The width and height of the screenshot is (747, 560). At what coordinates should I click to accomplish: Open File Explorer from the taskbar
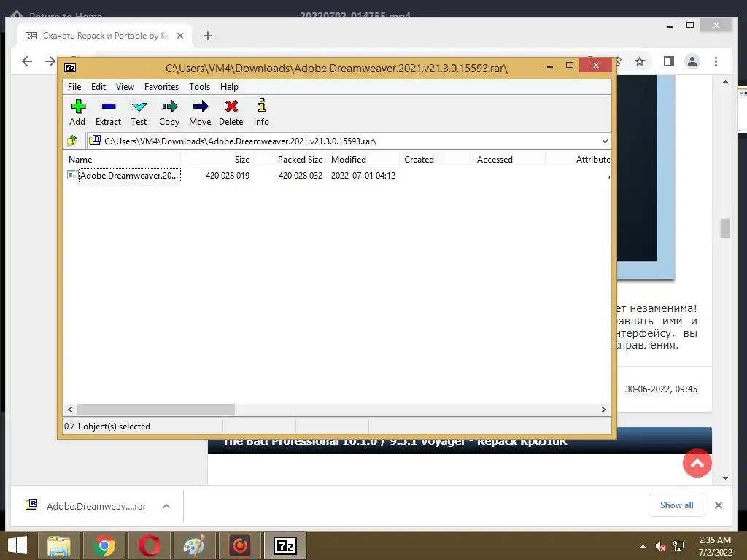click(58, 545)
